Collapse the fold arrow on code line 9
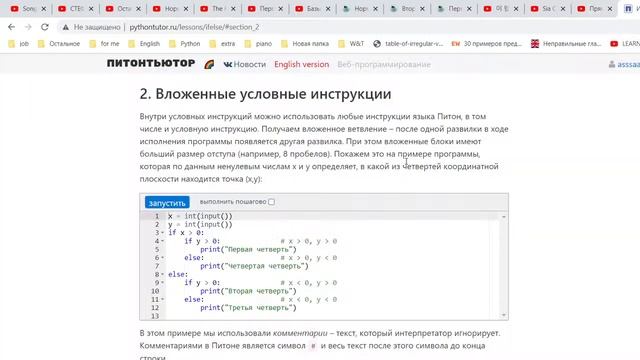The height and width of the screenshot is (360, 640). pos(162,283)
